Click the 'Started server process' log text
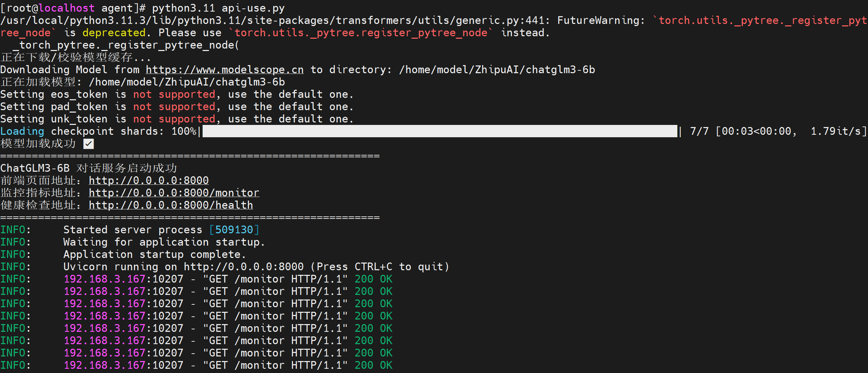Image resolution: width=868 pixels, height=373 pixels. (x=133, y=230)
